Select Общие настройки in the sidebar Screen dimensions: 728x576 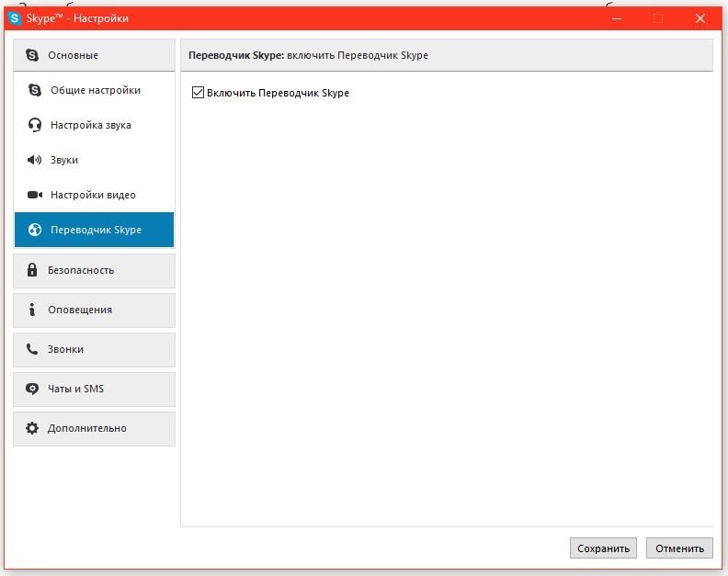click(95, 90)
